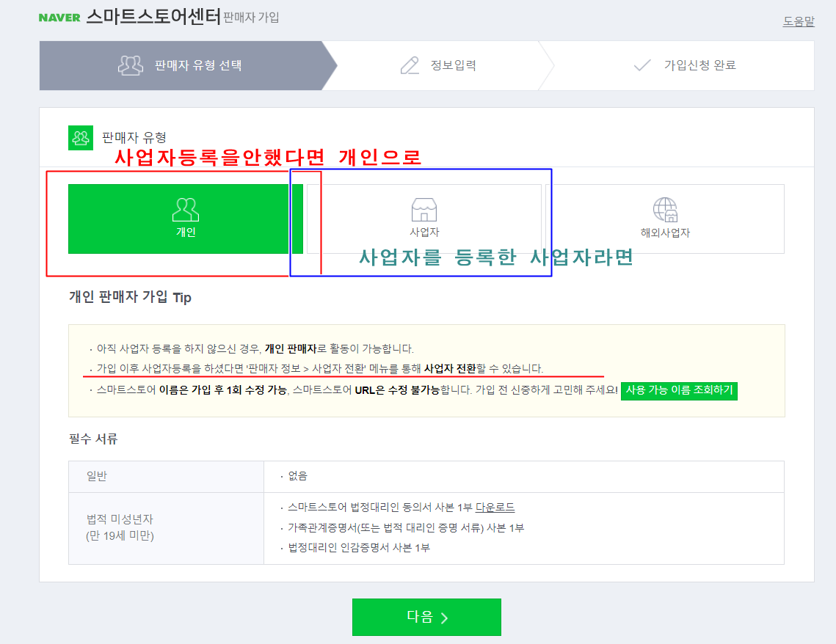Select the 가입신청 완료 step
This screenshot has width=836, height=644.
[x=684, y=65]
